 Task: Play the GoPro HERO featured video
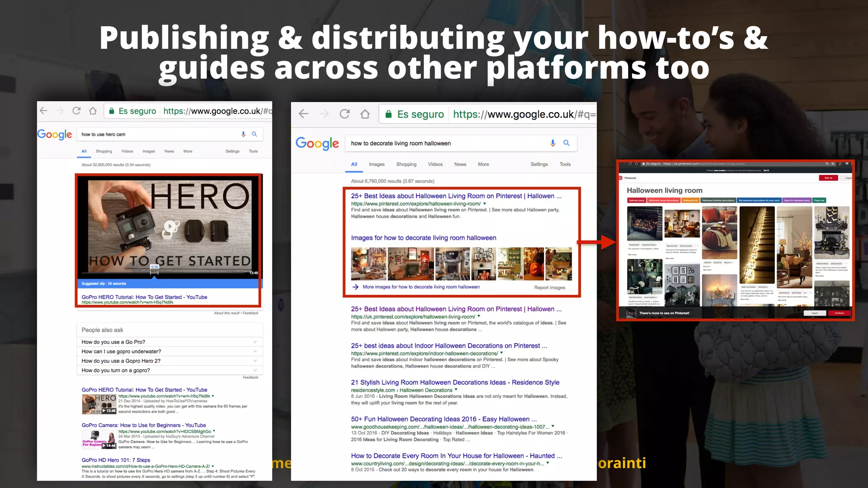[170, 226]
